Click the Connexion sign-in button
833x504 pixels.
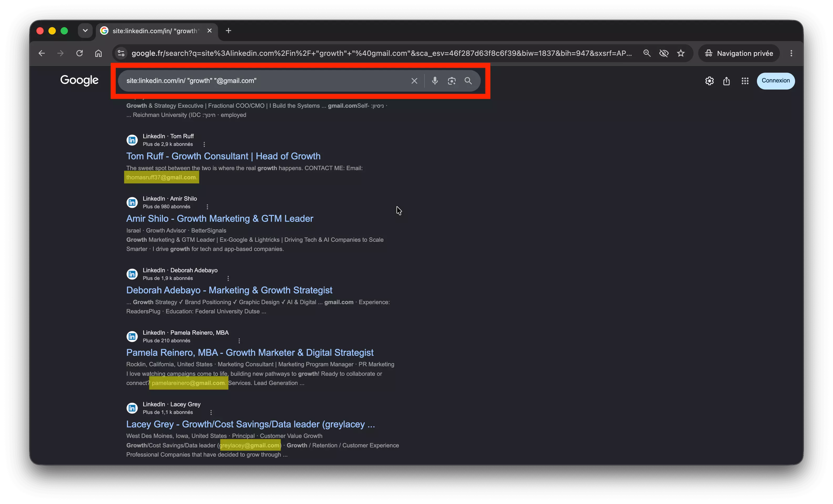coord(776,81)
